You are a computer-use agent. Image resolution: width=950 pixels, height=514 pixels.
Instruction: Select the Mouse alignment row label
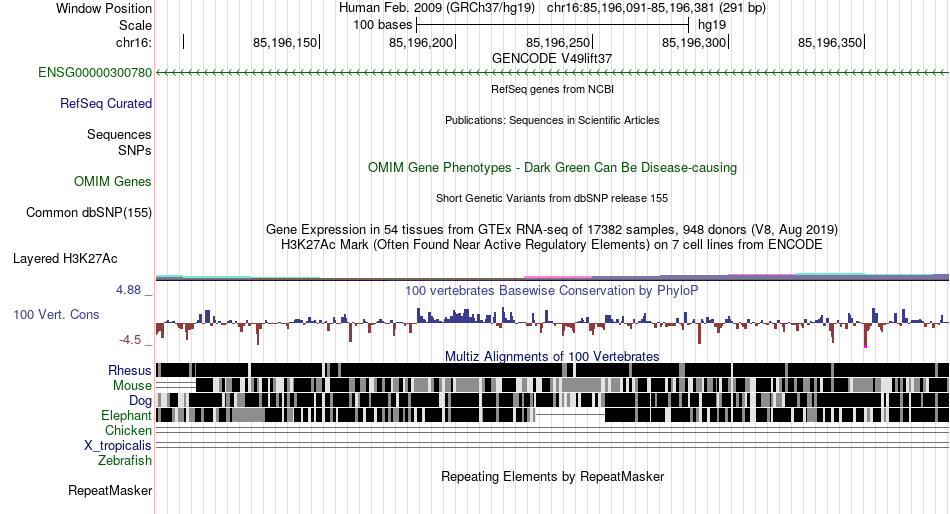click(132, 386)
